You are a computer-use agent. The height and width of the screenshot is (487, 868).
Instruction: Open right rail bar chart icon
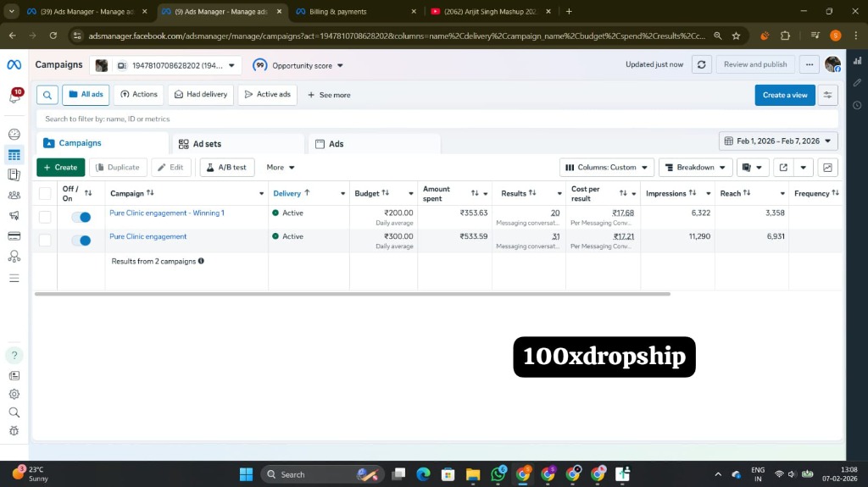(x=858, y=61)
